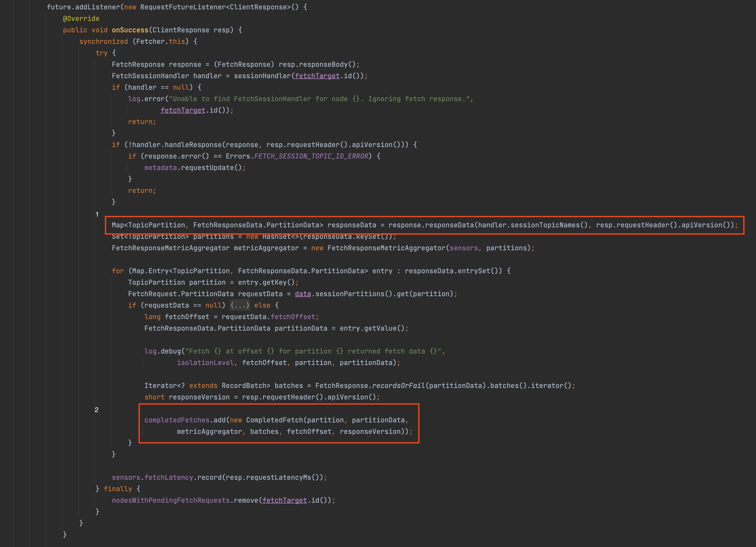Click sensors argument in FetchResponseMetricAggregator constructor
The image size is (756, 547).
point(464,248)
